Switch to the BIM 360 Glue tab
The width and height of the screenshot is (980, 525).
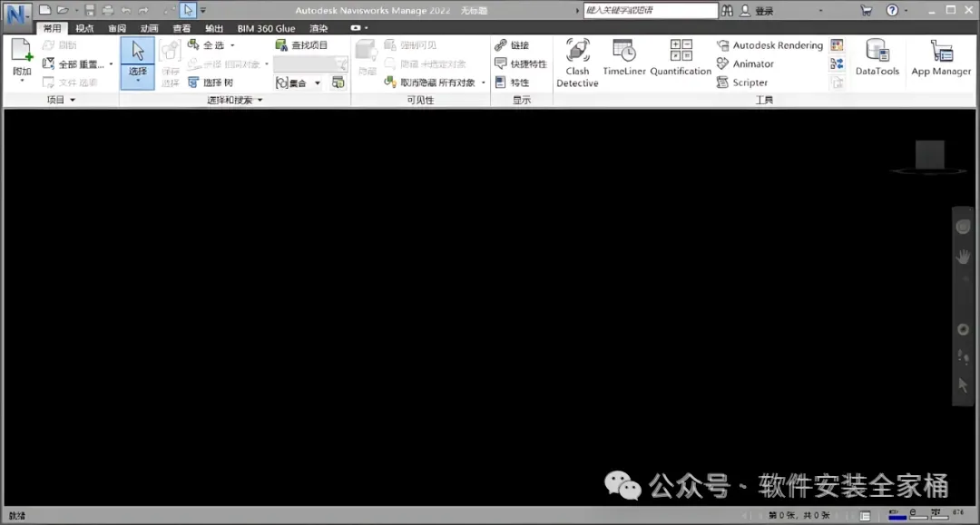click(266, 28)
